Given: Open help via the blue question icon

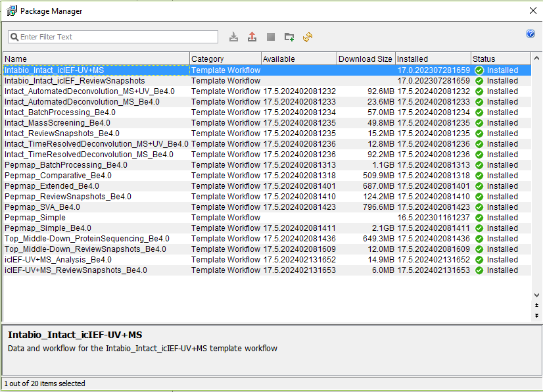Looking at the screenshot, I should [531, 34].
